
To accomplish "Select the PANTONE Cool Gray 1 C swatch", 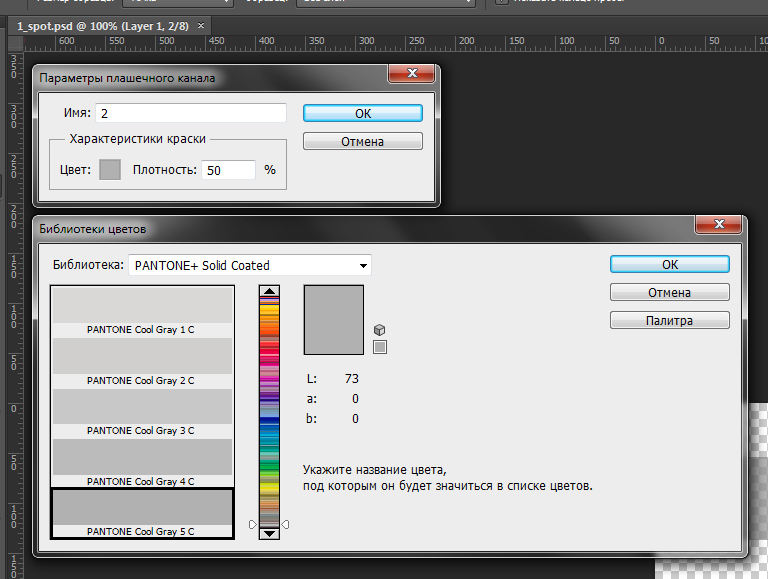I will [142, 312].
